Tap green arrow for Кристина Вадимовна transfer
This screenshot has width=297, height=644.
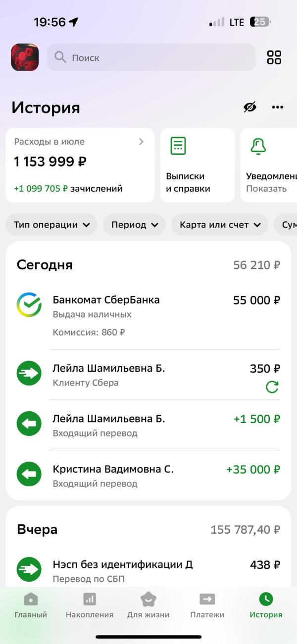coord(29,474)
